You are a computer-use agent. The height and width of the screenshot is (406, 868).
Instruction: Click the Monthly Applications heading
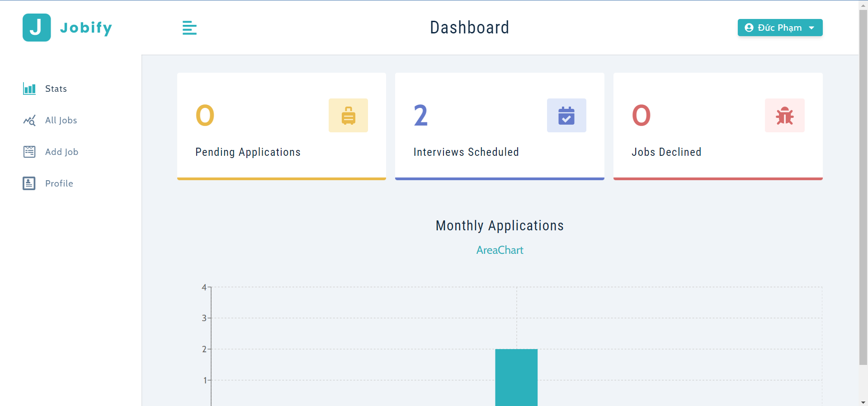point(500,225)
